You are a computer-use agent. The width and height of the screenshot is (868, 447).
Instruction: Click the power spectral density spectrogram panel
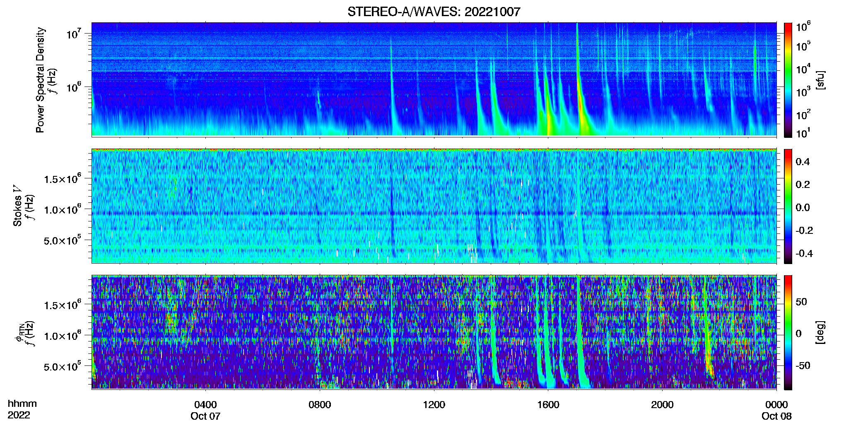[x=434, y=79]
